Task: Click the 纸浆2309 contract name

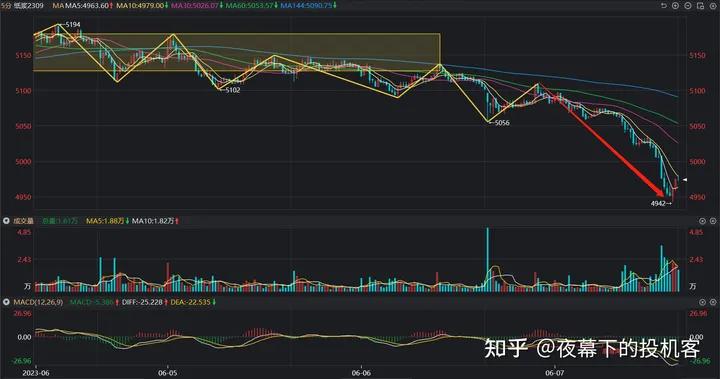Action: (28, 6)
